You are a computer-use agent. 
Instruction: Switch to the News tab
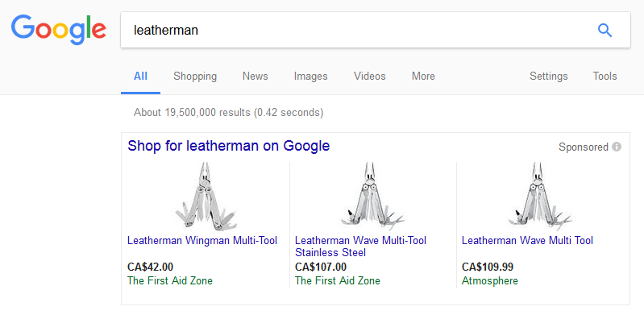click(x=255, y=77)
